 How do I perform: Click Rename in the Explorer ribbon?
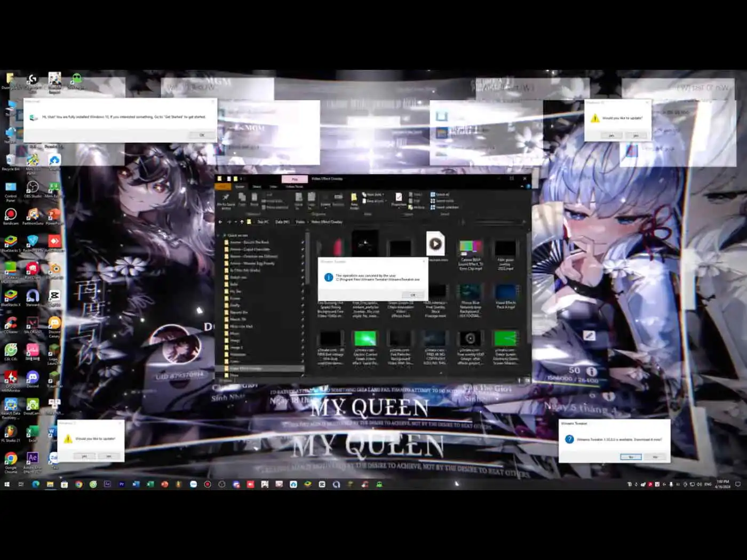coord(338,199)
